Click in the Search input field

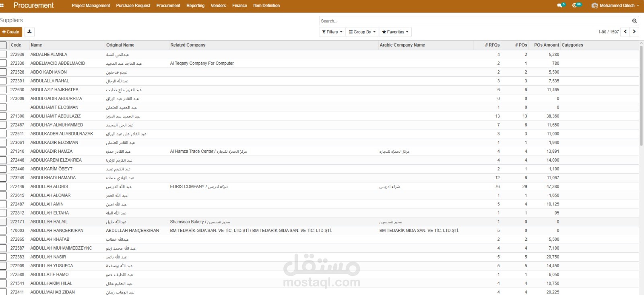[x=475, y=21]
